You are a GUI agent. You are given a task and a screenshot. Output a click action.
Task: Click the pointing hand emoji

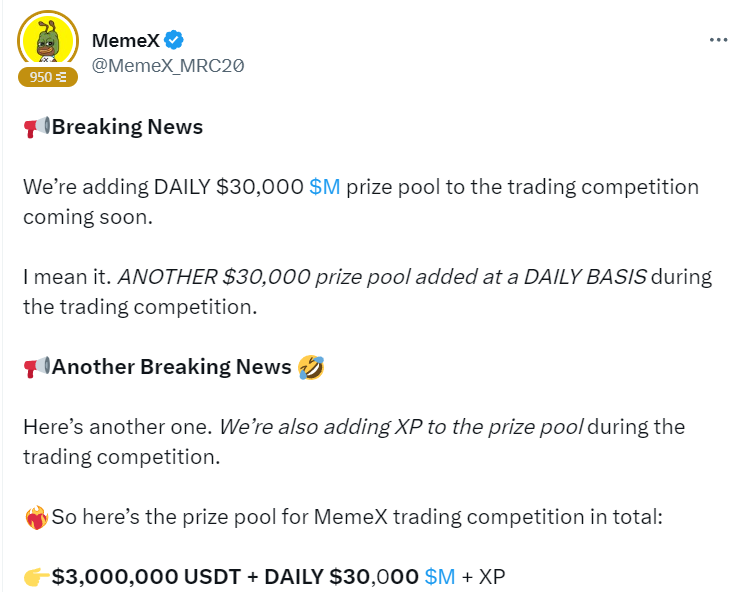pos(36,577)
